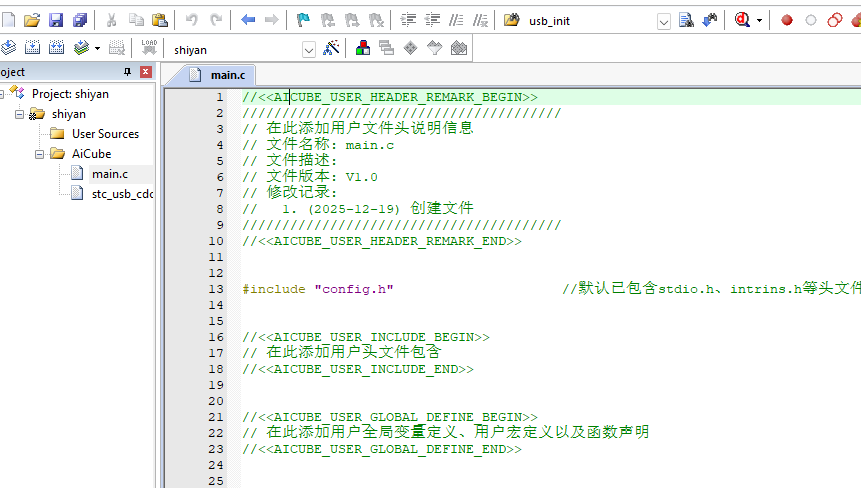Save all files

click(80, 20)
